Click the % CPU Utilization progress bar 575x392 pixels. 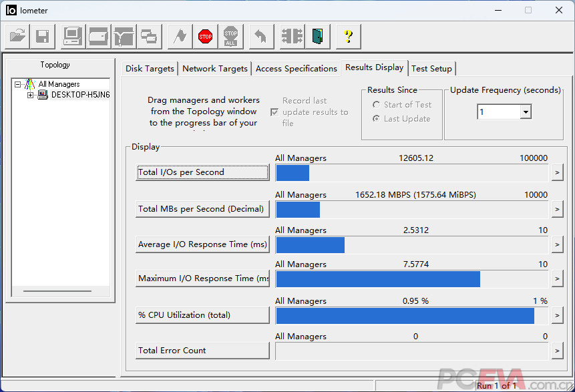coord(413,315)
